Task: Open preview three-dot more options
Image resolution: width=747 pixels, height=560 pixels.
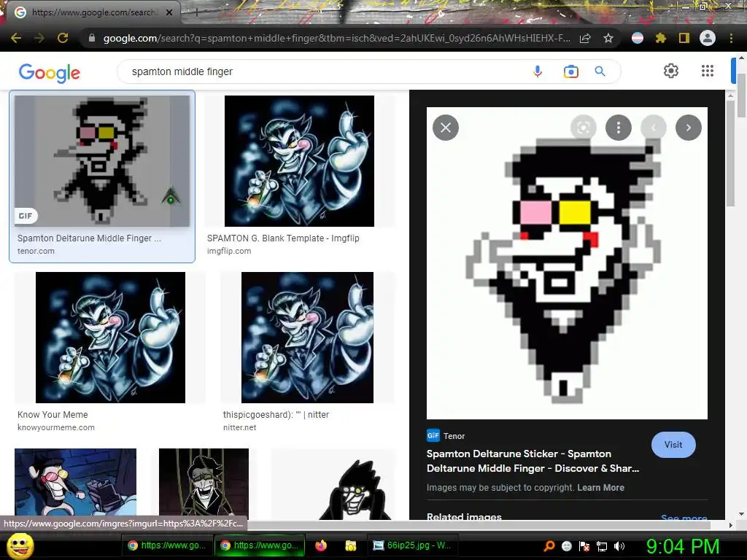Action: point(619,128)
